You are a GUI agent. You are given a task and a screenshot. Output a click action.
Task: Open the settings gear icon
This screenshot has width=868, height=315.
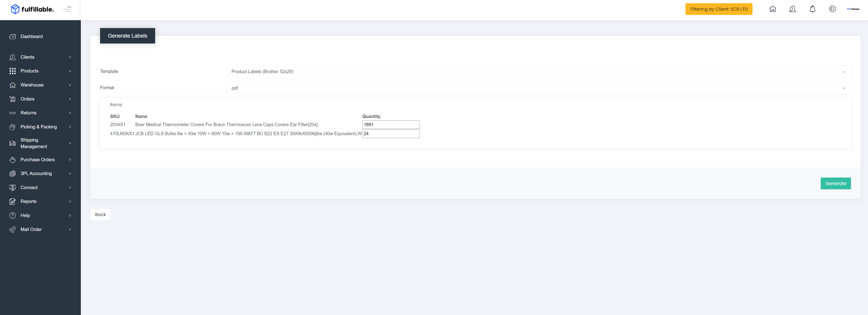[832, 9]
